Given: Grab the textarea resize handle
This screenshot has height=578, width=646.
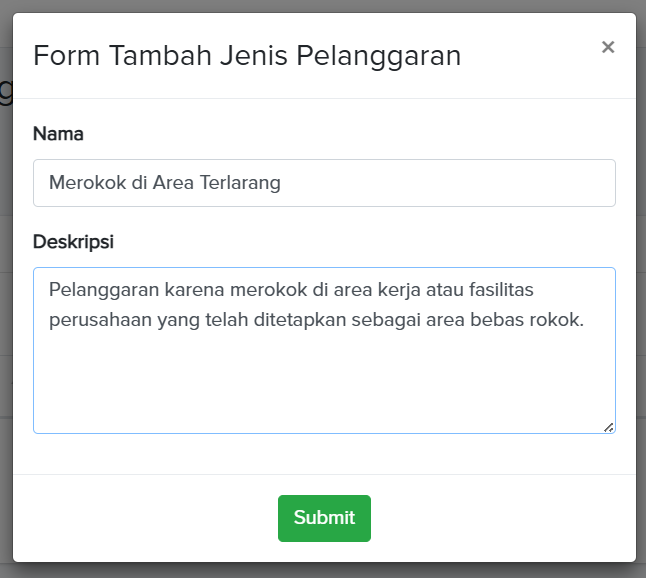Looking at the screenshot, I should click(608, 427).
